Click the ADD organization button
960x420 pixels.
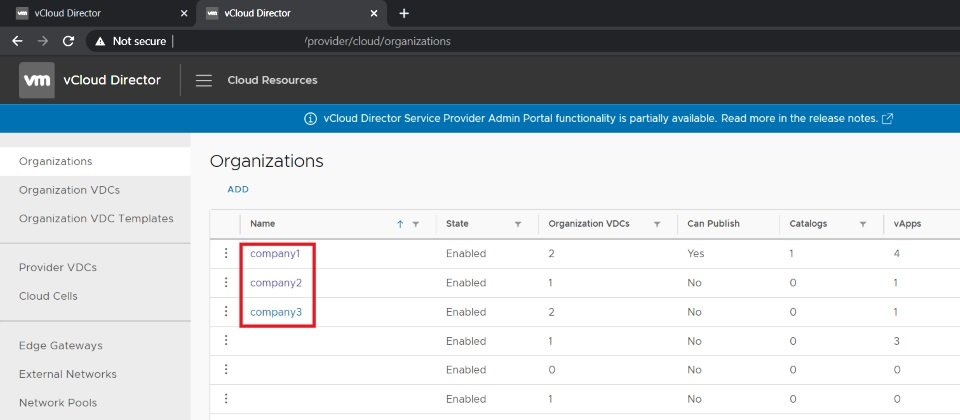238,190
